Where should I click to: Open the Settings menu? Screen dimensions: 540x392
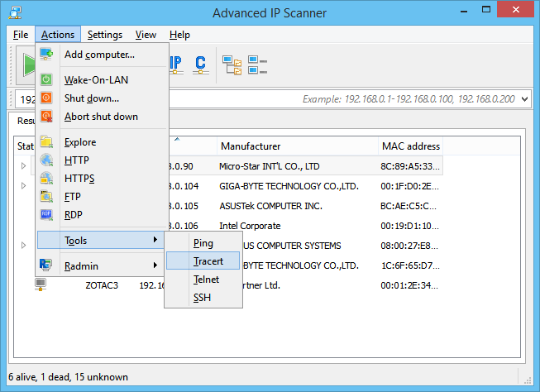pyautogui.click(x=105, y=35)
